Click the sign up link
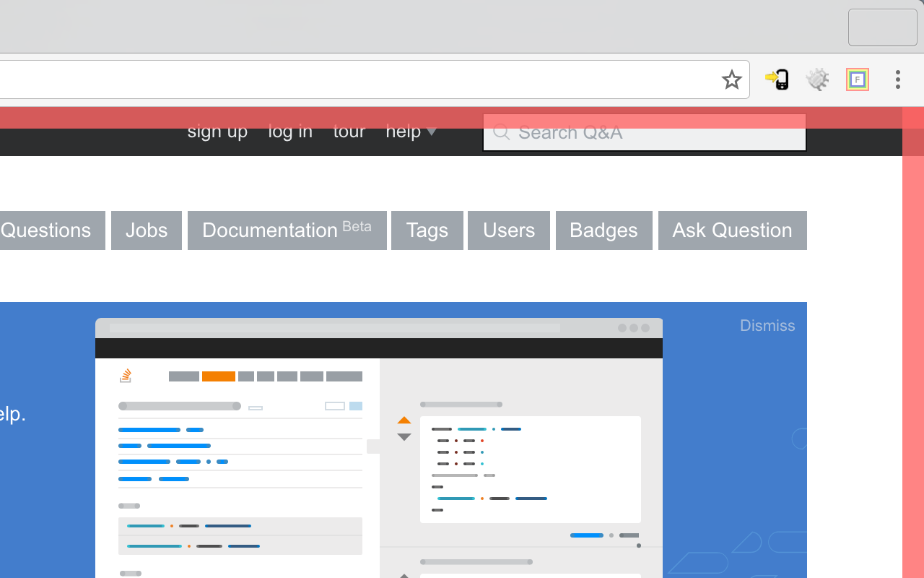 pyautogui.click(x=217, y=131)
